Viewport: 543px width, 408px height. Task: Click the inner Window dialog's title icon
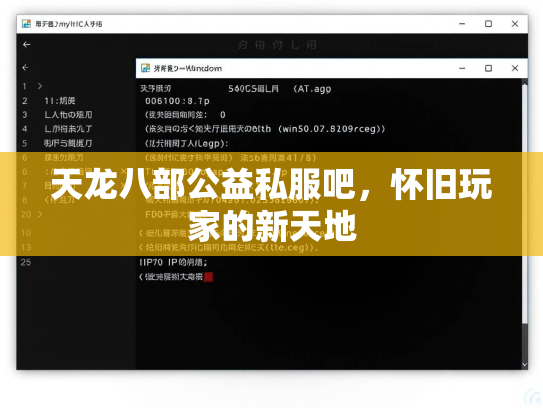click(145, 68)
